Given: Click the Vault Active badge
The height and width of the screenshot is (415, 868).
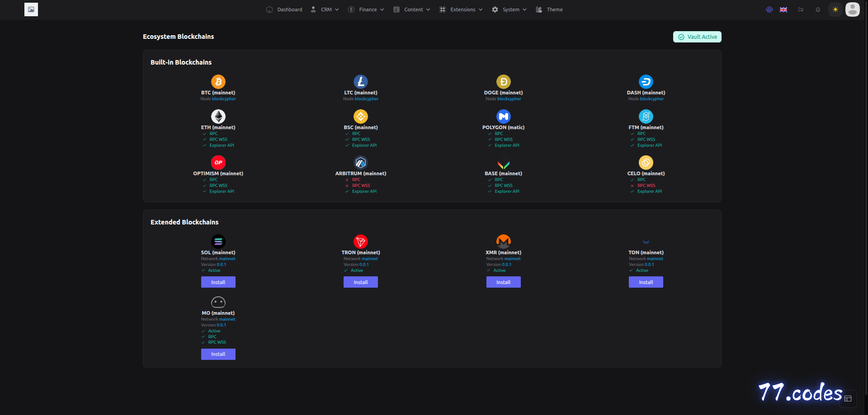Looking at the screenshot, I should pyautogui.click(x=697, y=37).
